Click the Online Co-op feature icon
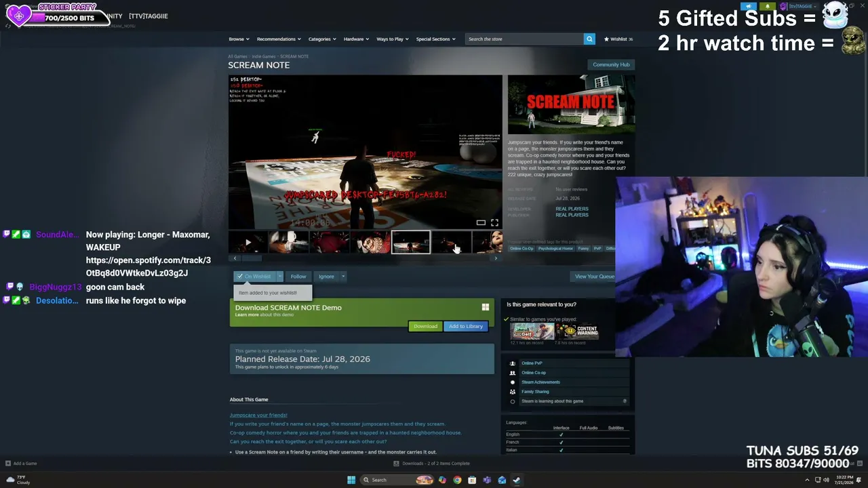This screenshot has width=868, height=488. pos(512,373)
